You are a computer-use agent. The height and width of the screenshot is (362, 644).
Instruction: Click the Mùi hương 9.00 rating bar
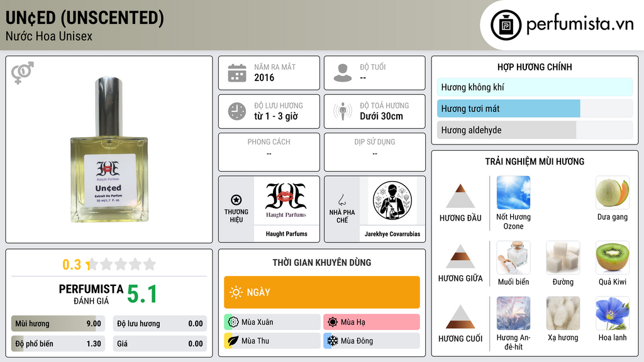[x=58, y=324]
